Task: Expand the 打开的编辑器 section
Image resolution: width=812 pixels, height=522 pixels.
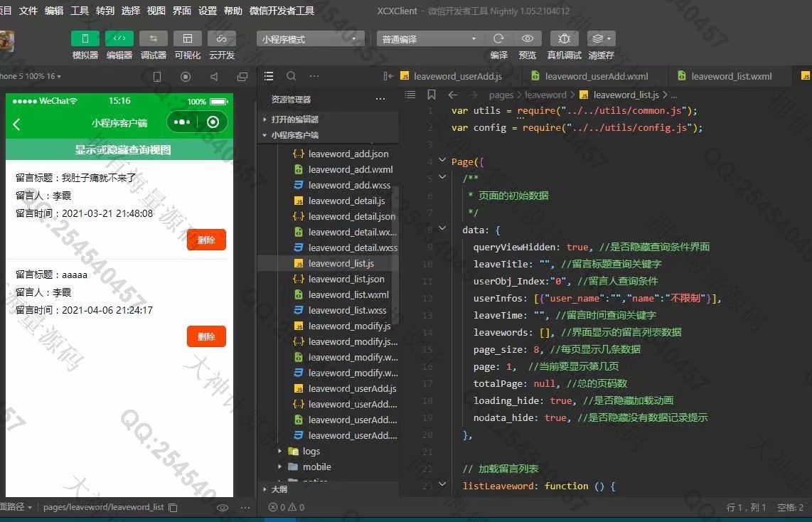Action: tap(328, 119)
